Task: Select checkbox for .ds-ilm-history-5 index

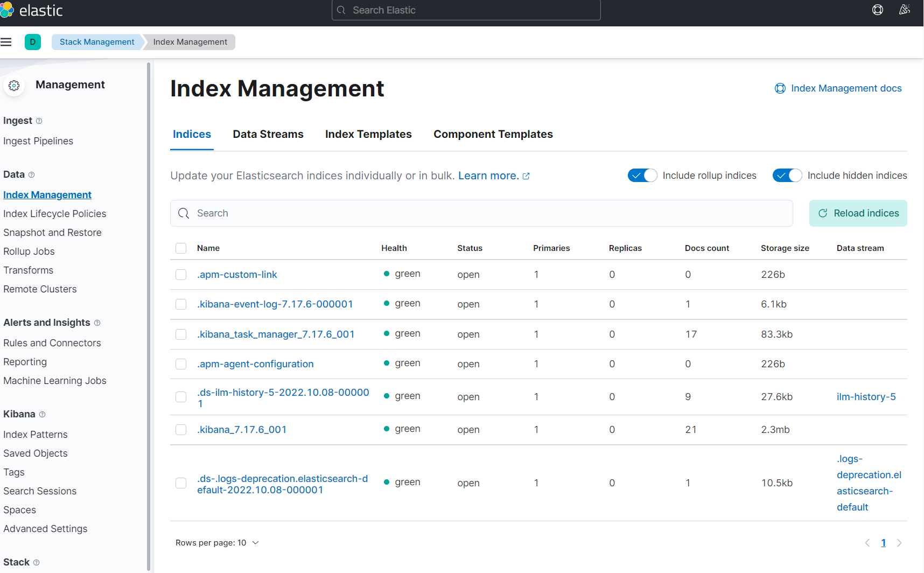Action: [x=181, y=397]
